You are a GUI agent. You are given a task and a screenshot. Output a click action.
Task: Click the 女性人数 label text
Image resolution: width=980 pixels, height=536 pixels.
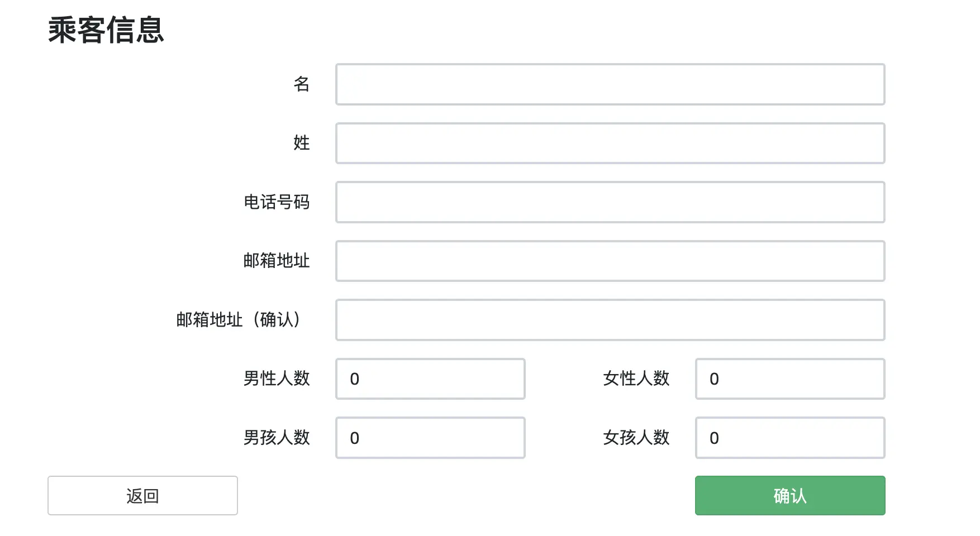click(636, 379)
